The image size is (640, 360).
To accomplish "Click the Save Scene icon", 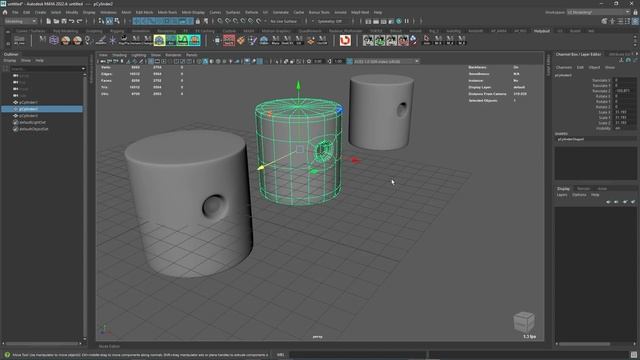I will (64, 21).
